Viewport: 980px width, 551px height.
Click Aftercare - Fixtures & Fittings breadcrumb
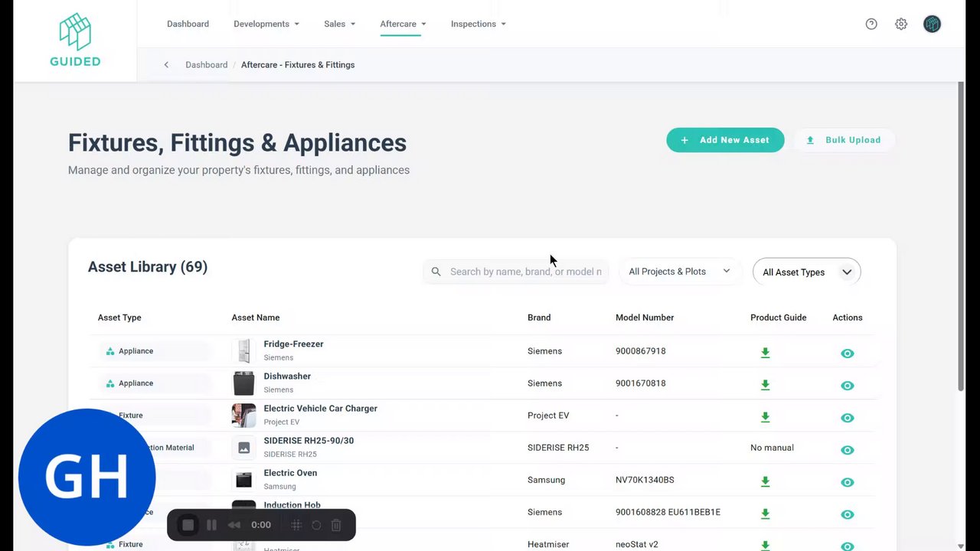point(298,65)
